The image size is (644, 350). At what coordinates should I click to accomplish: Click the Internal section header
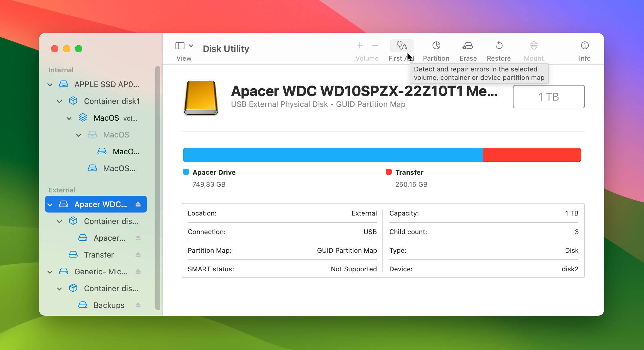tap(61, 70)
